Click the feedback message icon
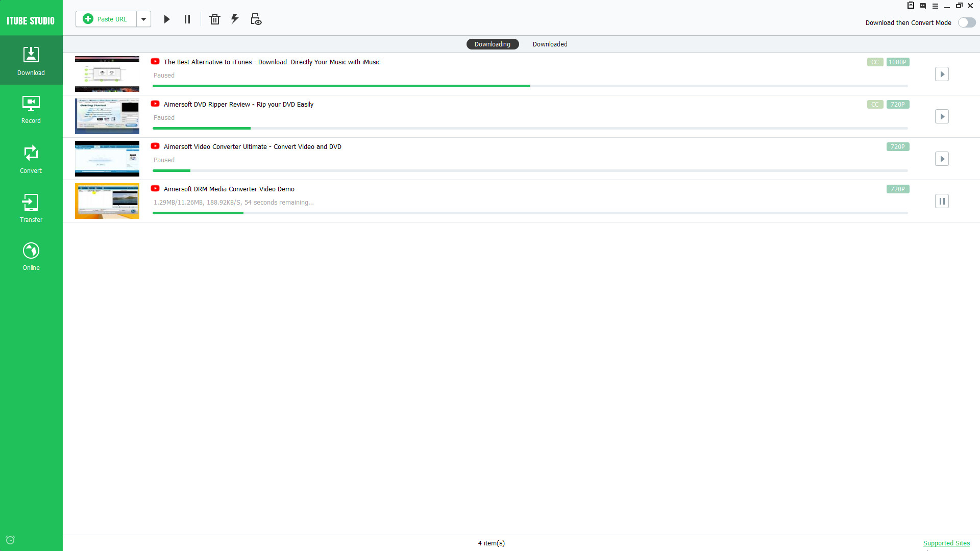 (x=923, y=6)
